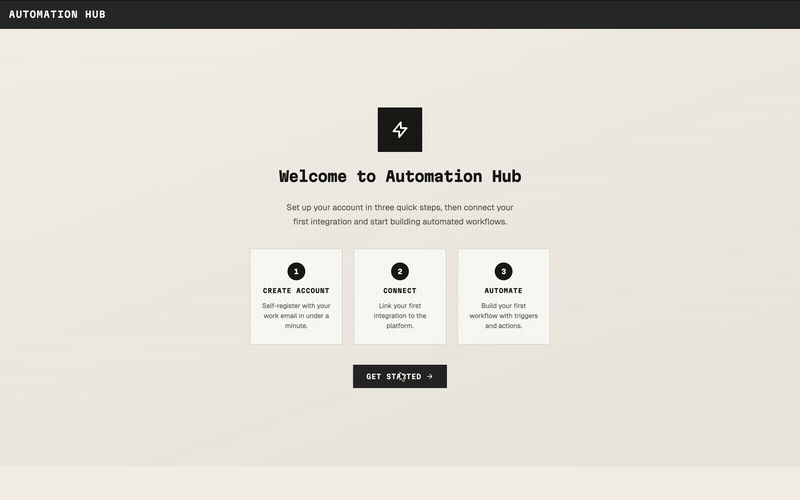Screen dimensions: 800x500
Task: Click the 'Link your first integration' description
Action: point(400,315)
